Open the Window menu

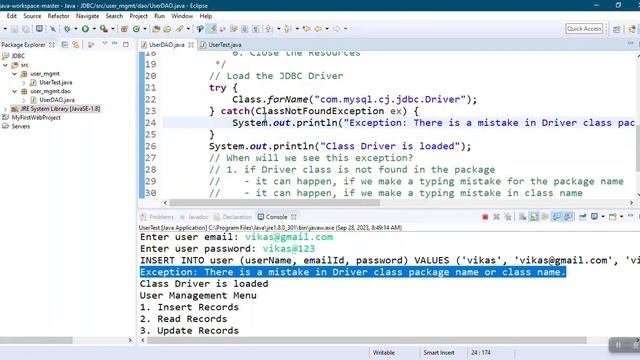pos(182,16)
